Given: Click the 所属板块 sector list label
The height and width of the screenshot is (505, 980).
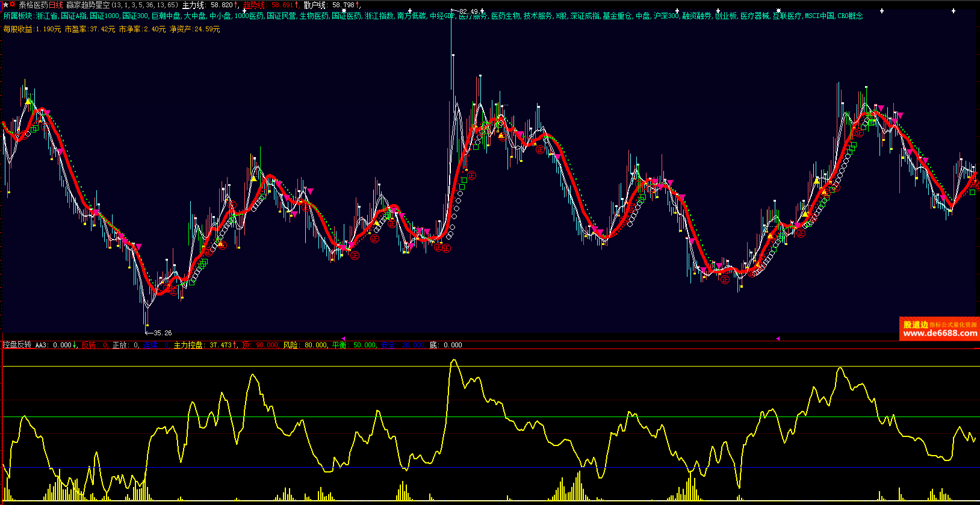Looking at the screenshot, I should coord(18,16).
